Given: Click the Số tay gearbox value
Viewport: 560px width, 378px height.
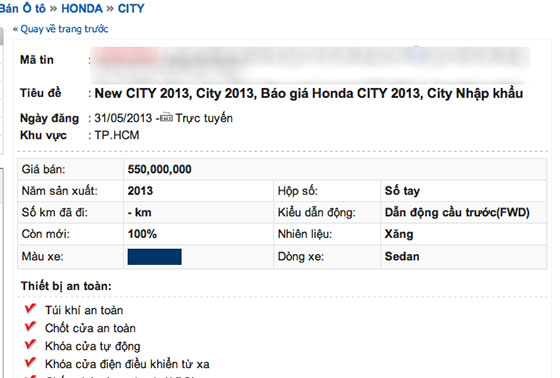Looking at the screenshot, I should click(402, 191).
